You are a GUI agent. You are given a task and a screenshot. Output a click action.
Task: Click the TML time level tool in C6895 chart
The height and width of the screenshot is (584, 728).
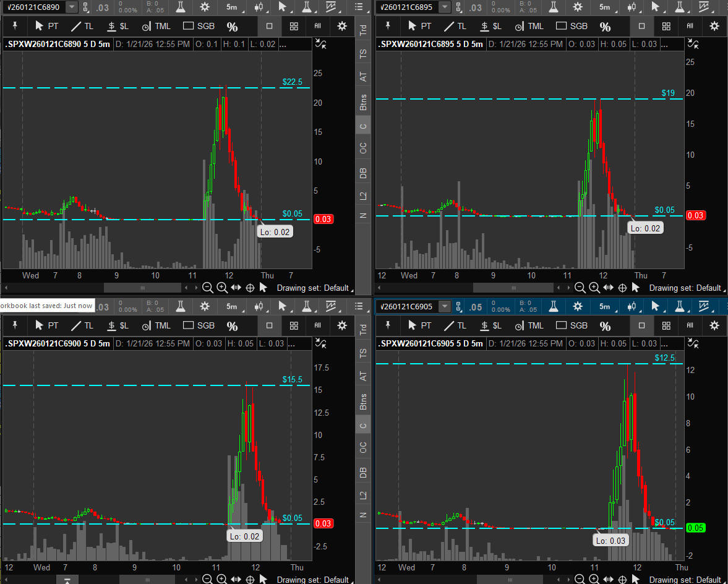coord(529,27)
